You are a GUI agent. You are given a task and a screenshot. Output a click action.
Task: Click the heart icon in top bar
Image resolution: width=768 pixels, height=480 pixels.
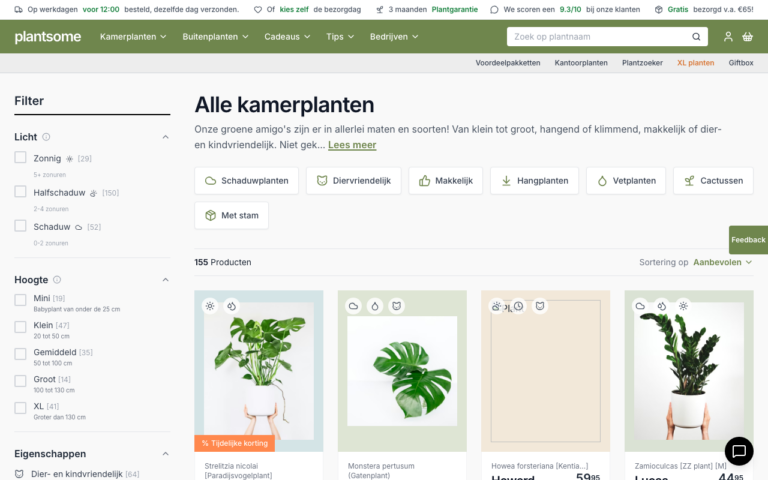(258, 9)
